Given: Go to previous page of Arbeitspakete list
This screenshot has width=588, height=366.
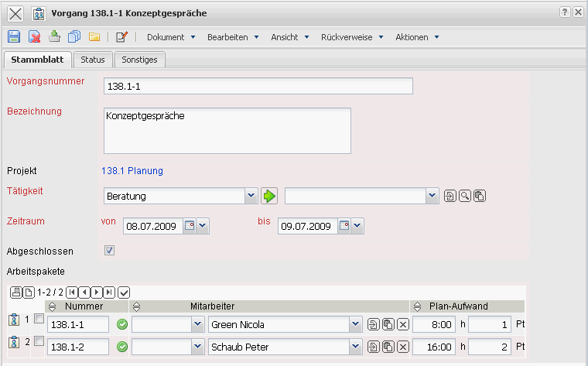Looking at the screenshot, I should point(84,292).
